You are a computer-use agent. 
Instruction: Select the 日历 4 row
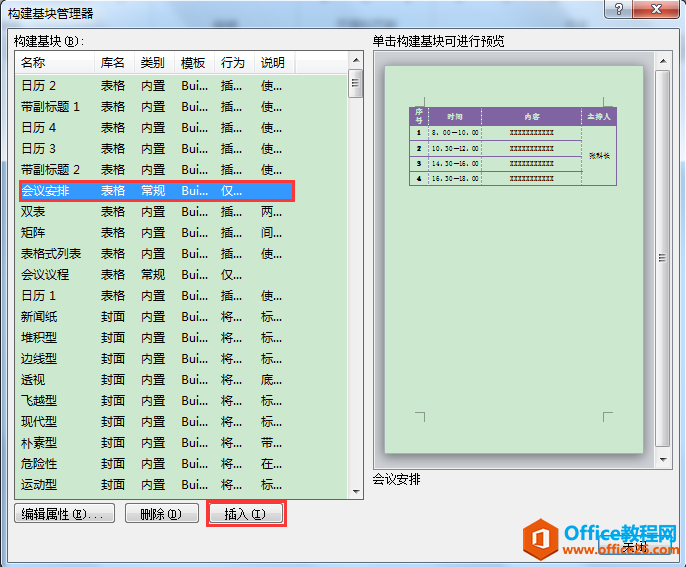click(158, 128)
